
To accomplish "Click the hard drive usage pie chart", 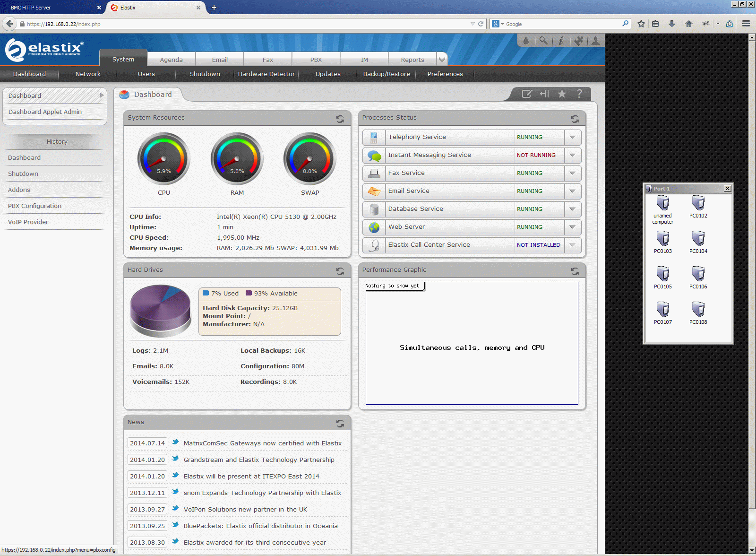I will [161, 311].
